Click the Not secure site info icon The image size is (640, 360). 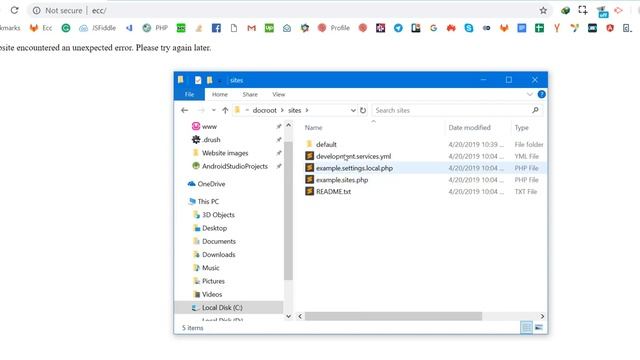click(36, 11)
